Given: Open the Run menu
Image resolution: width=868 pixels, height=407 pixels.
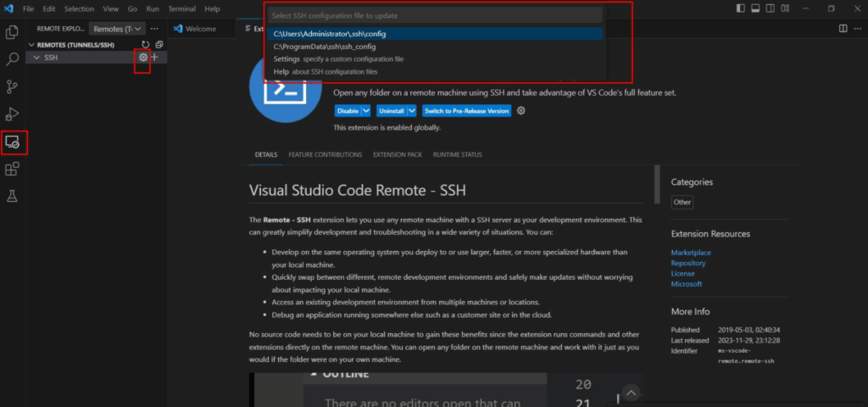Looking at the screenshot, I should point(153,8).
